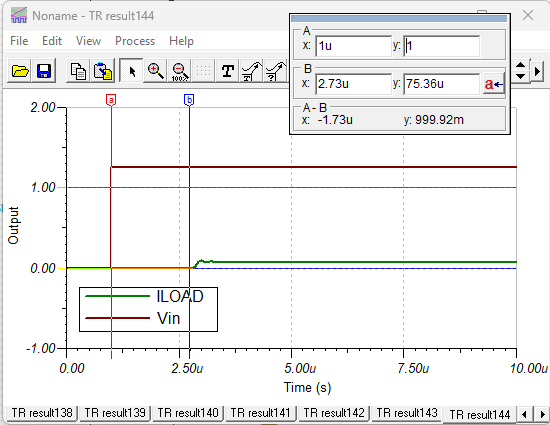Open the Process menu

pyautogui.click(x=135, y=41)
